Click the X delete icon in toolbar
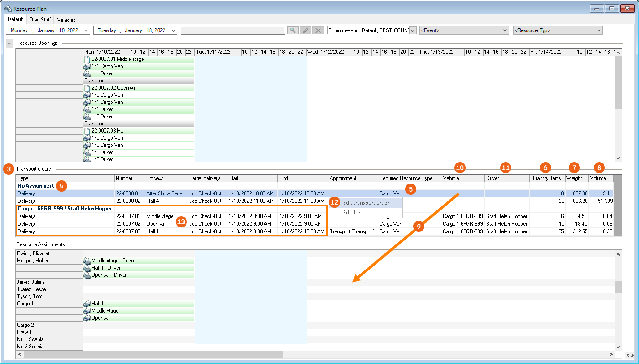 (x=318, y=30)
